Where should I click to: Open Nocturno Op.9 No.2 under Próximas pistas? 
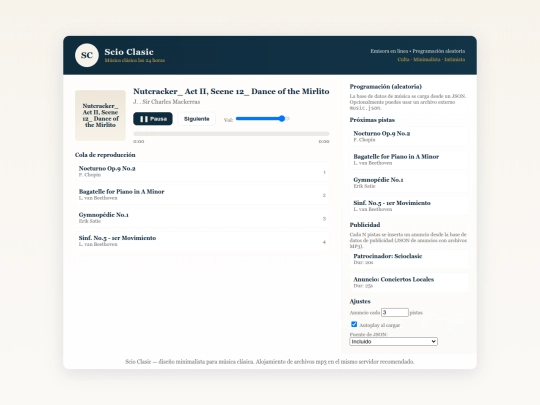(409, 136)
